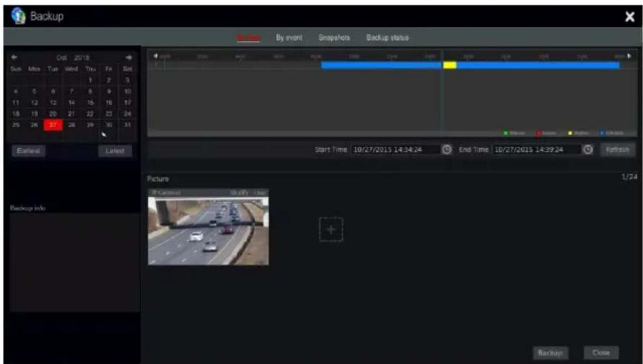This screenshot has width=643, height=364.
Task: Move the timeline earlier with the left arrow
Action: pos(156,55)
